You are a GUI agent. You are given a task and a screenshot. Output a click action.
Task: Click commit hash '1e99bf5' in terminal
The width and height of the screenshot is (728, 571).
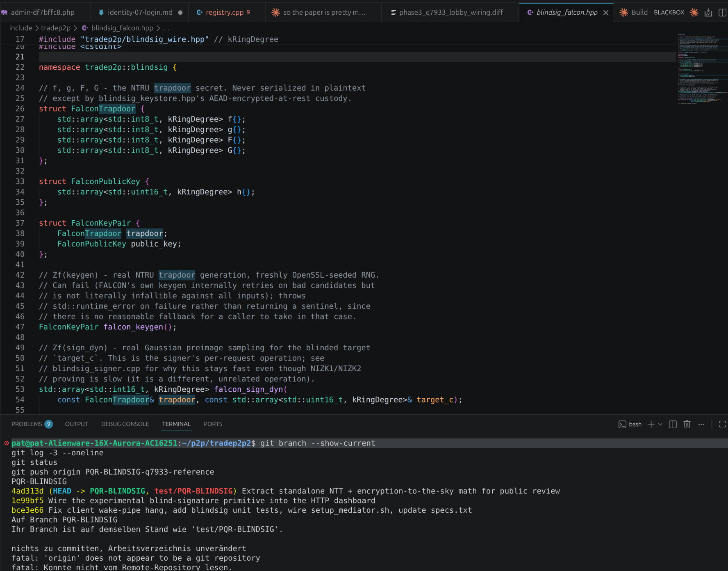[27, 500]
